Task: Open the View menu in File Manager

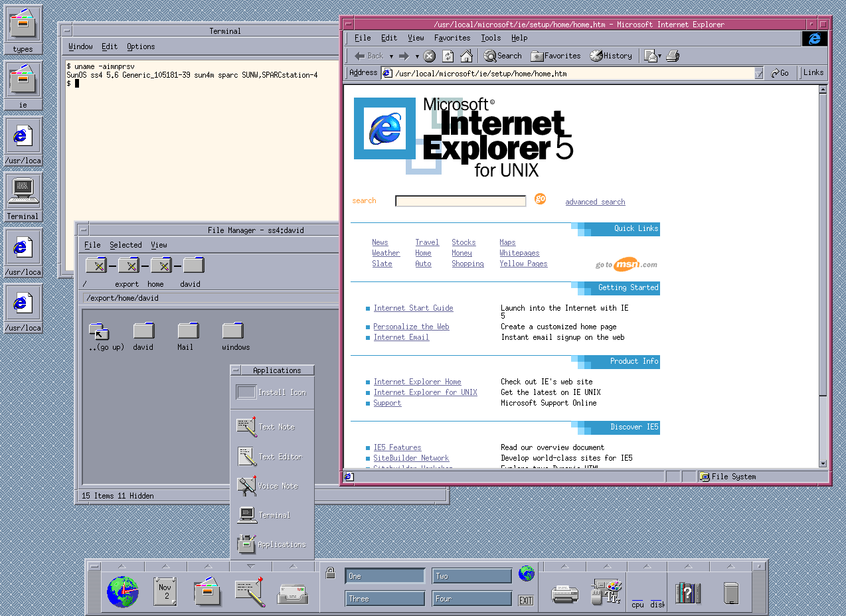Action: click(x=159, y=245)
